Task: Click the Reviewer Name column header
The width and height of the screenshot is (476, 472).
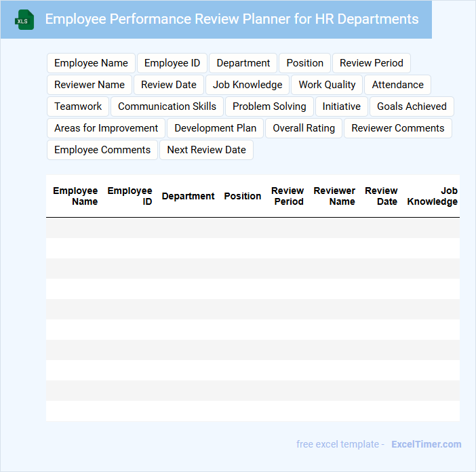Action: tap(334, 196)
